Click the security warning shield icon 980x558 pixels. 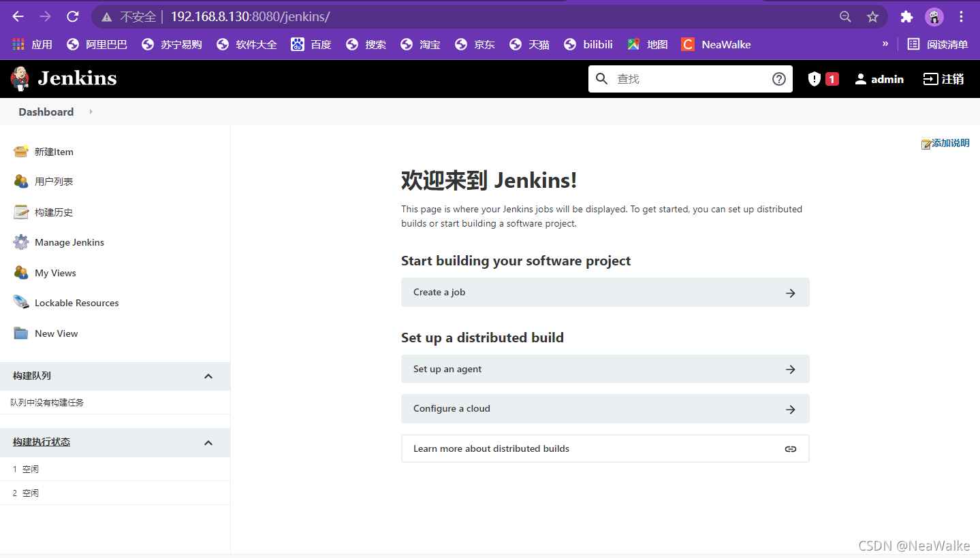click(x=814, y=79)
